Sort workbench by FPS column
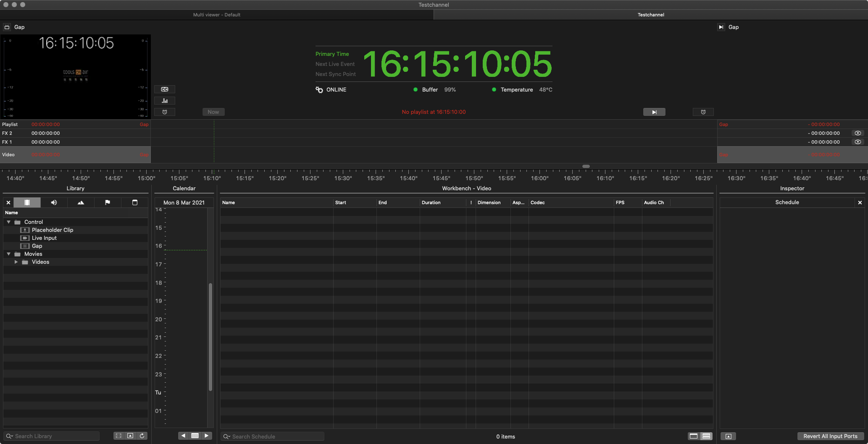 (628, 202)
